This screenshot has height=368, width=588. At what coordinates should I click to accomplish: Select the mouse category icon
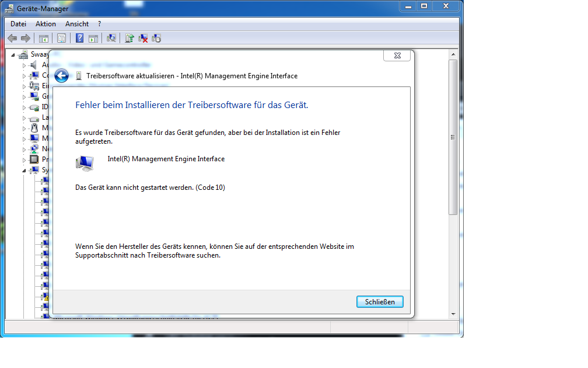click(x=34, y=129)
